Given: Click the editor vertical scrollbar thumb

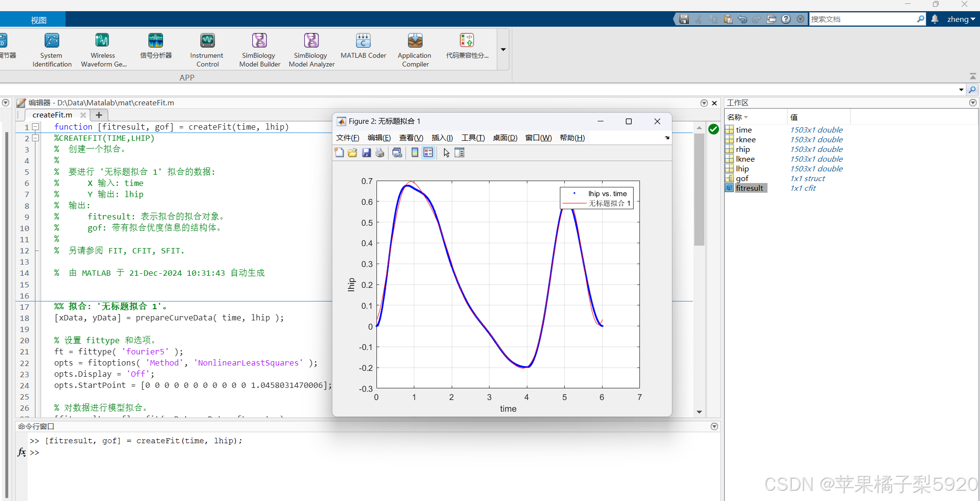Looking at the screenshot, I should pos(699,189).
